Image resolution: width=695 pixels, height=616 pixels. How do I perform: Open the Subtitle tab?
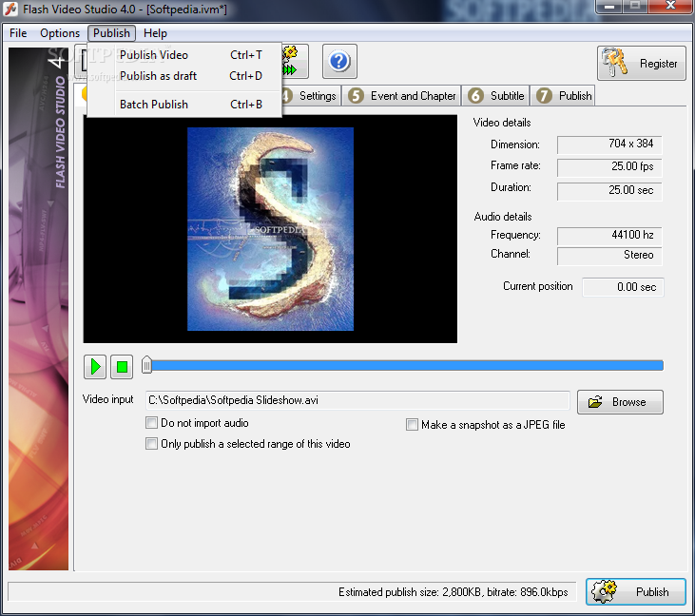pyautogui.click(x=495, y=96)
